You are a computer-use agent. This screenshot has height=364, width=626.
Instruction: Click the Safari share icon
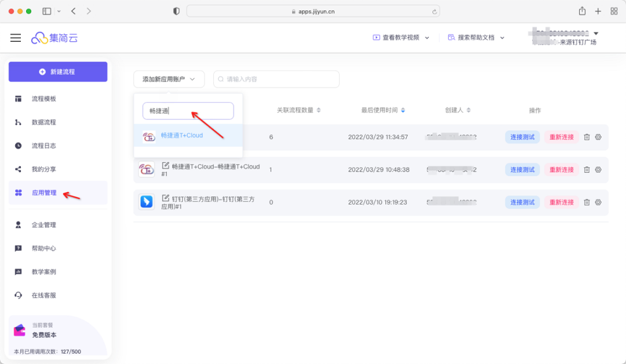tap(582, 11)
